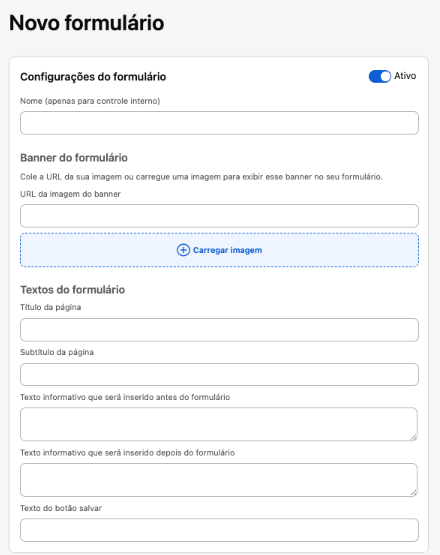
Task: Click the text area before the form
Action: click(219, 424)
